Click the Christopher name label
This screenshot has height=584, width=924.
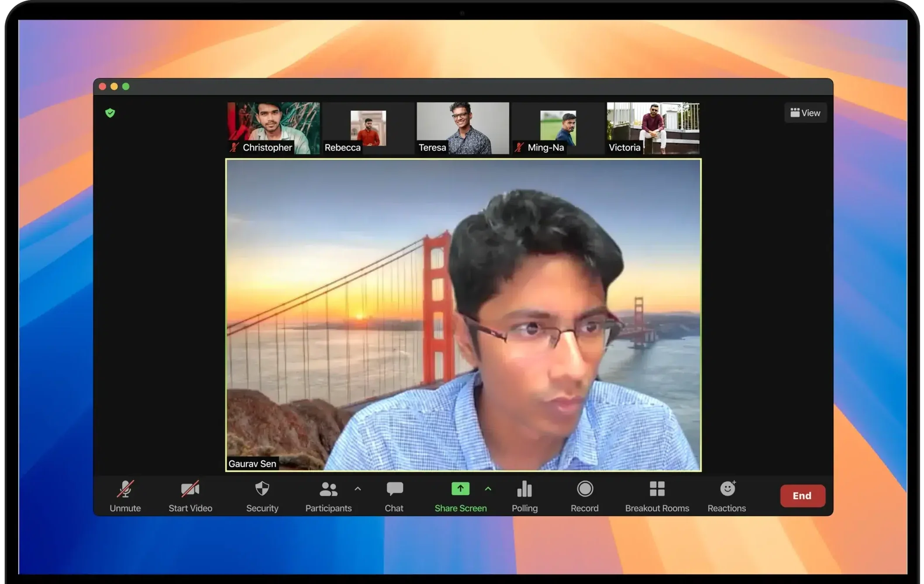267,148
